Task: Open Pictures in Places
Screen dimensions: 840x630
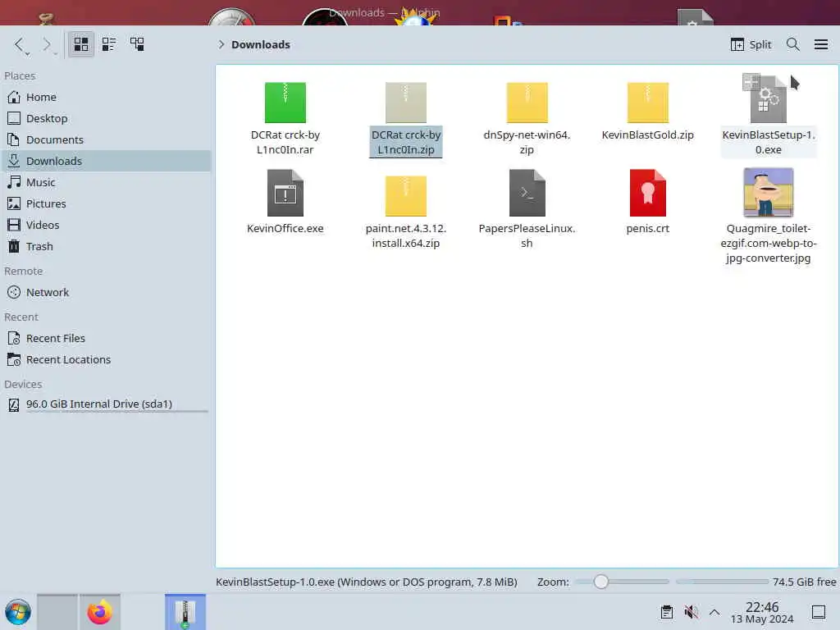Action: pos(106,204)
